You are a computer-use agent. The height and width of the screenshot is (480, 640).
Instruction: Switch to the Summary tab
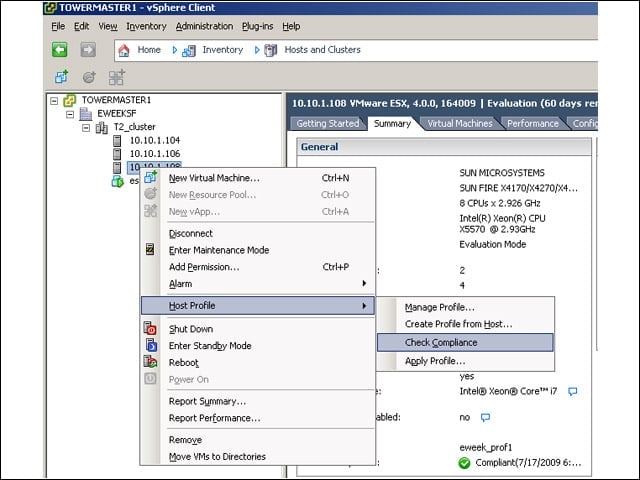pos(392,123)
